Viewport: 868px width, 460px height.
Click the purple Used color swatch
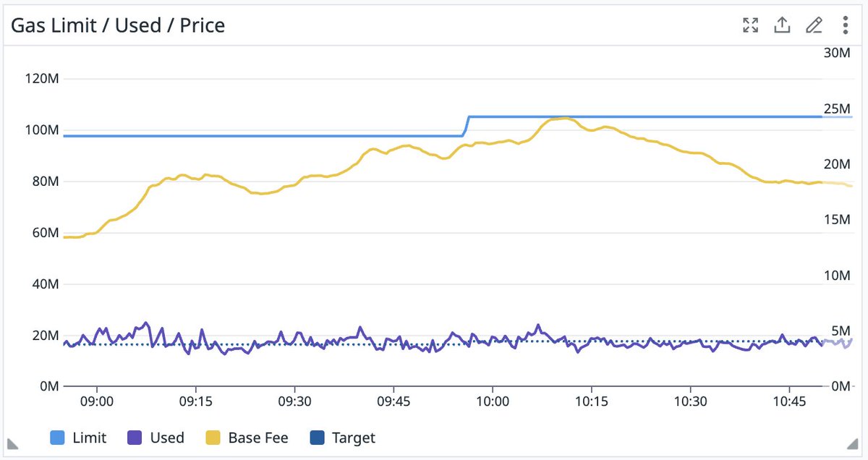pos(135,438)
